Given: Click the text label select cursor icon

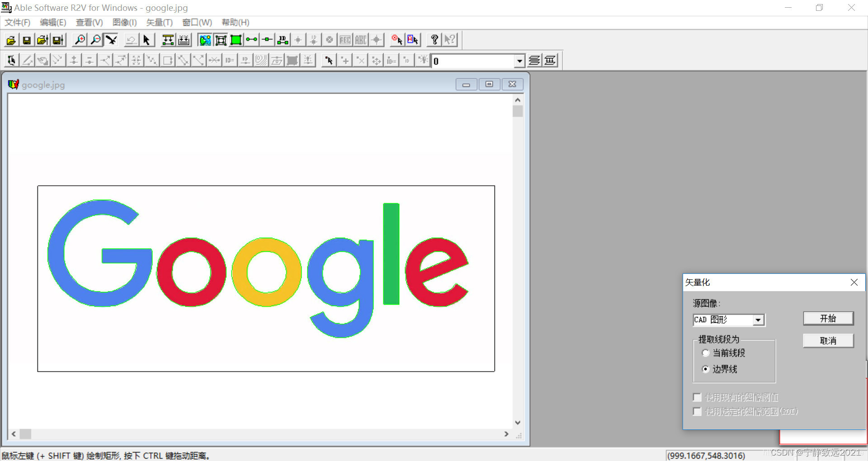Looking at the screenshot, I should click(x=413, y=40).
